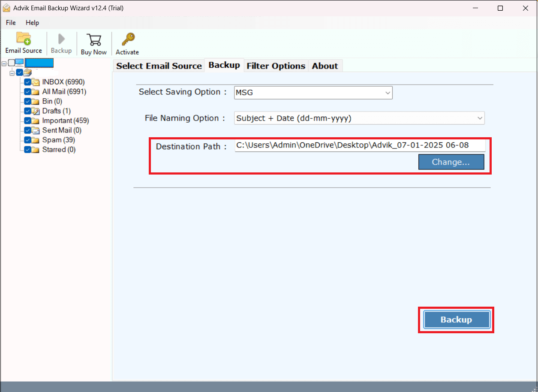Viewport: 538px width, 392px height.
Task: Select the Sent Mail folder icon
Action: point(36,130)
